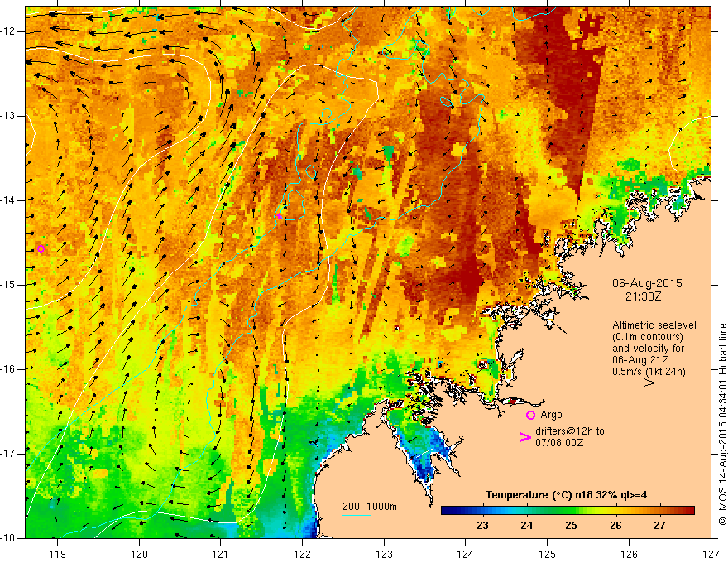Click the 'Temperature (°C) n18 32% ql>=4' title
Viewport: 728px width, 563px height.
567,495
